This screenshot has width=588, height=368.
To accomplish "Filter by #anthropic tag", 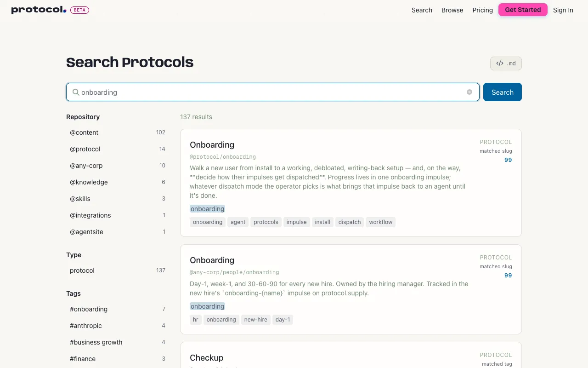I will pyautogui.click(x=118, y=326).
